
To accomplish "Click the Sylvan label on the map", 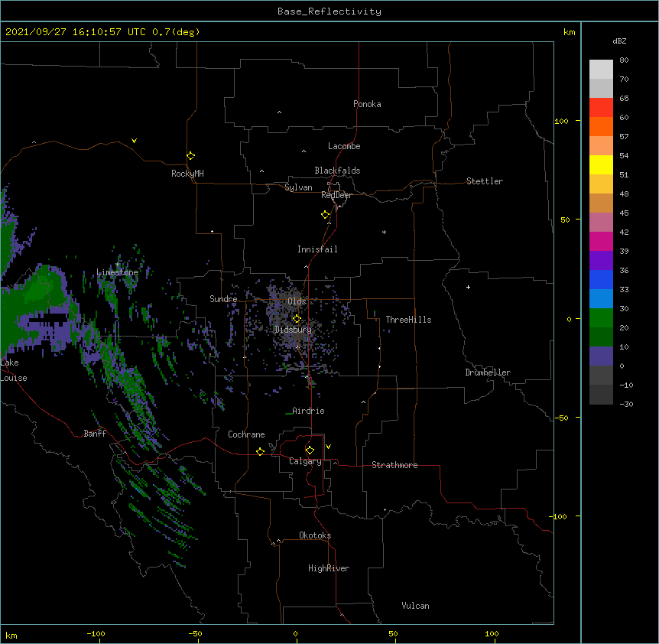I will point(298,187).
